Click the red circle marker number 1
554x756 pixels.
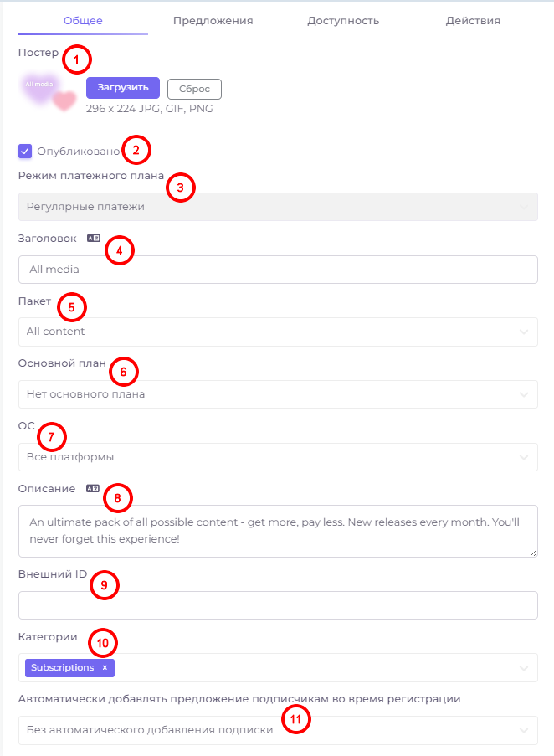click(x=76, y=59)
